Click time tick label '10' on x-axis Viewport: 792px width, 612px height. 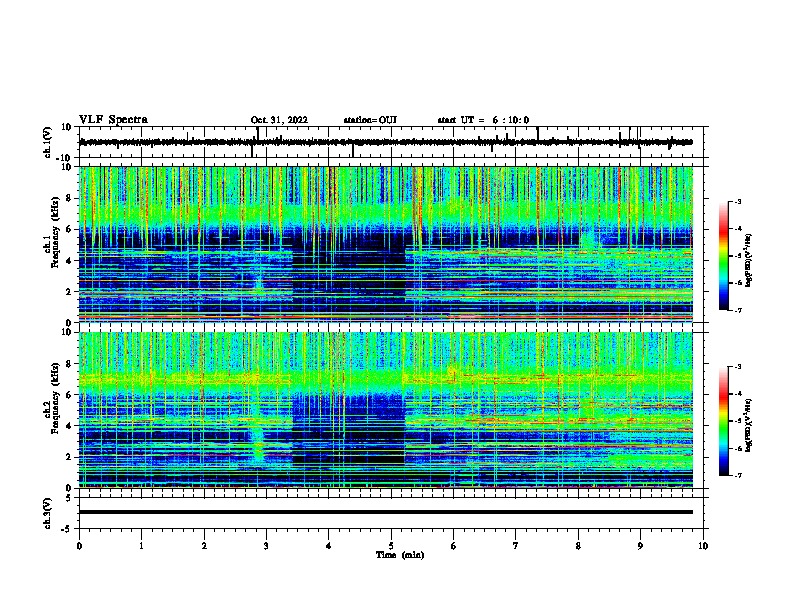tap(703, 546)
